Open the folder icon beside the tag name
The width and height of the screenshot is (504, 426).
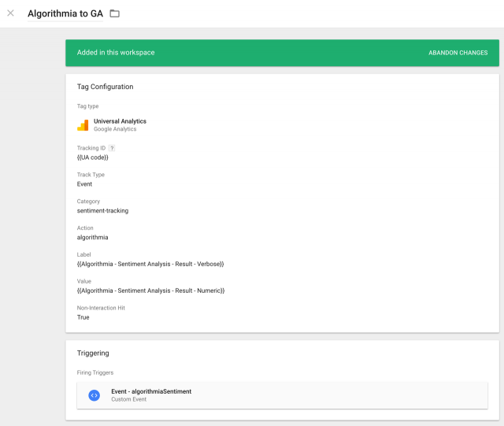click(115, 13)
